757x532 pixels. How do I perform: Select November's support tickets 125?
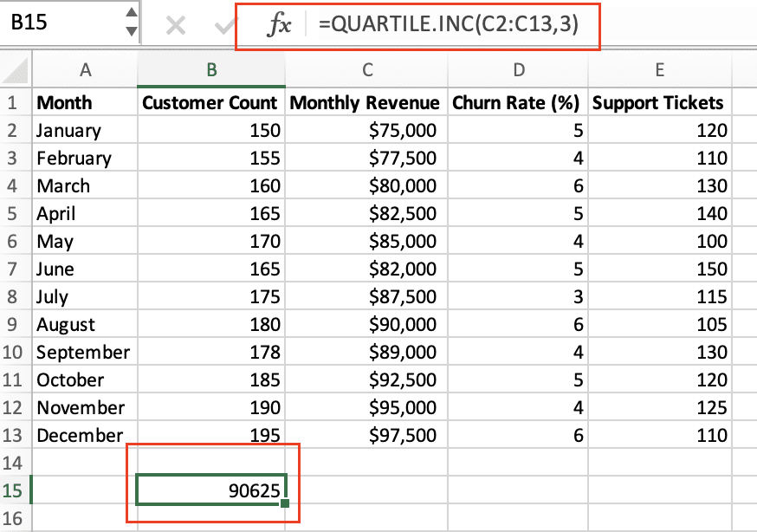[x=660, y=407]
